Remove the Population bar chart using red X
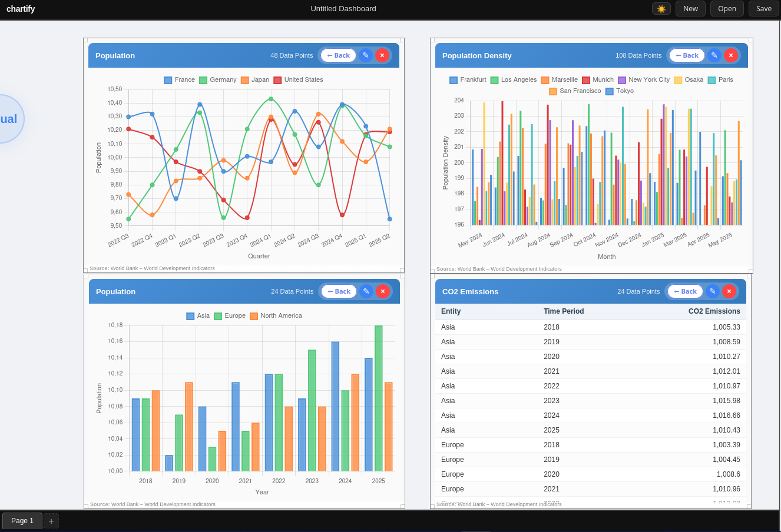Image resolution: width=781 pixels, height=532 pixels. point(383,291)
